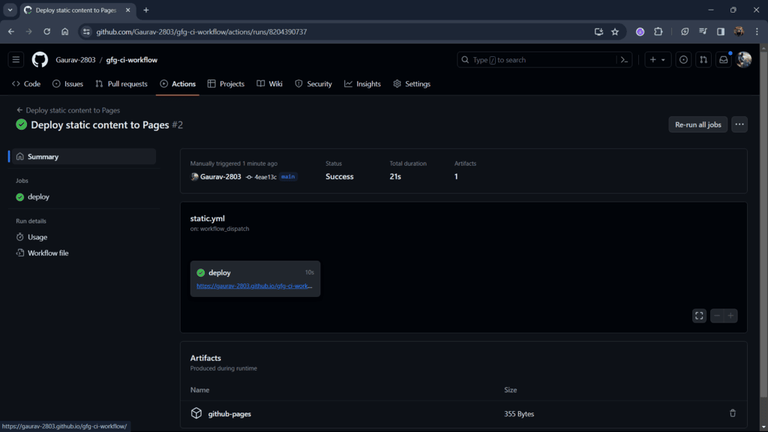
Task: Go to the Security tab
Action: point(313,84)
